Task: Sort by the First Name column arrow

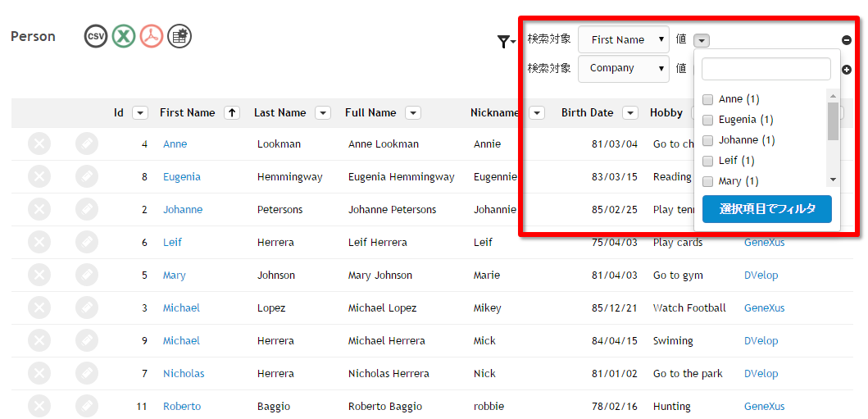Action: [232, 113]
